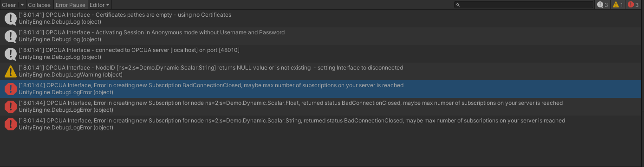Viewport: 644px width, 167px height.
Task: Click error icon of Scalar.Float subscription entry
Action: (x=10, y=107)
